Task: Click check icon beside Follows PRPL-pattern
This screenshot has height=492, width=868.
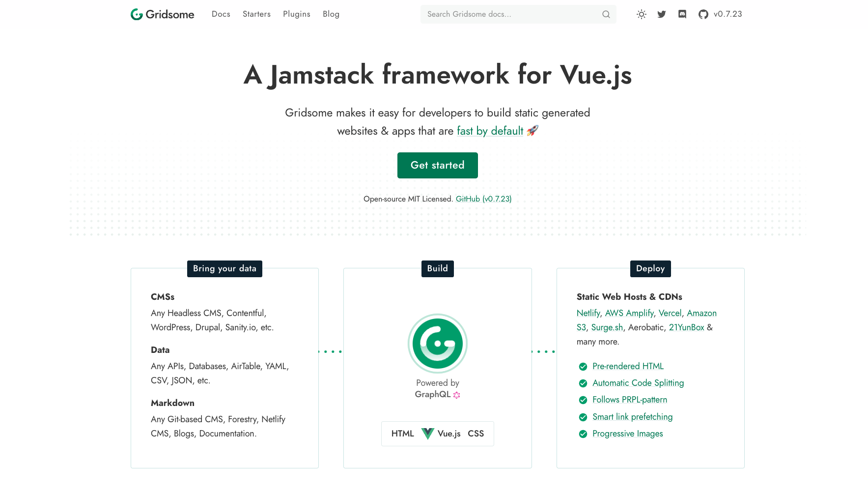Action: (x=583, y=400)
